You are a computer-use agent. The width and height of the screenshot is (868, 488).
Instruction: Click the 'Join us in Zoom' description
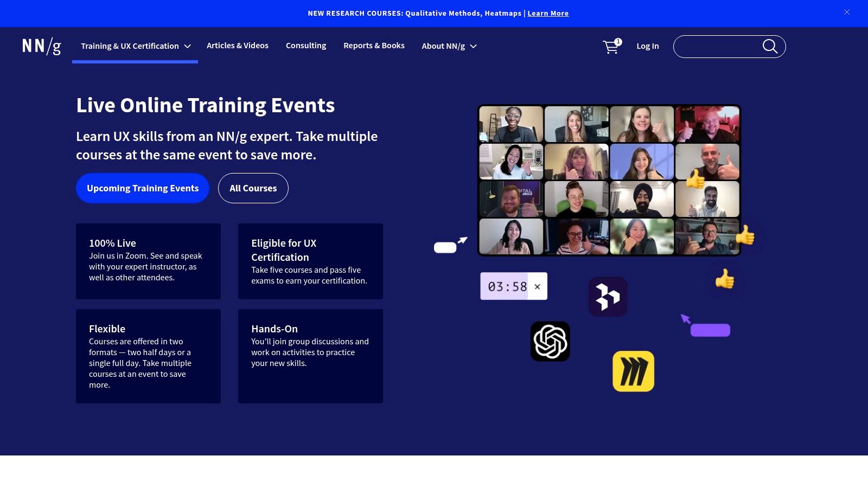click(x=145, y=267)
